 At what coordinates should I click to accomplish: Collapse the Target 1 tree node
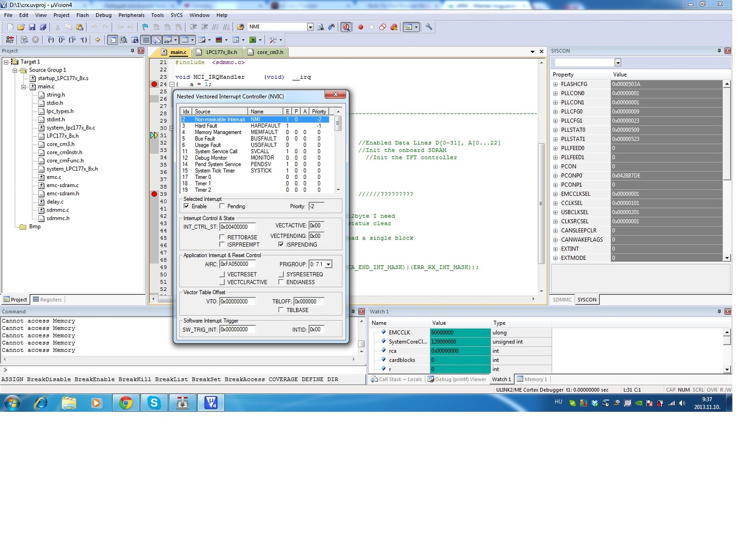pyautogui.click(x=7, y=62)
